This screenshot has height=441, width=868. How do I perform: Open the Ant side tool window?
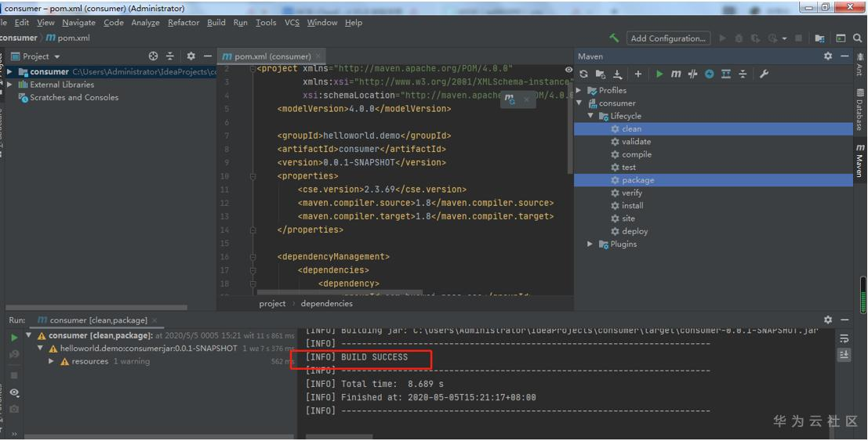[859, 65]
